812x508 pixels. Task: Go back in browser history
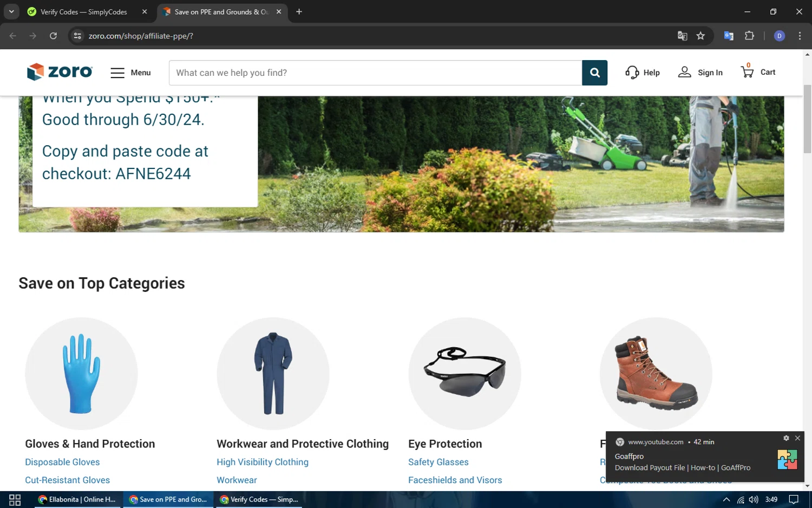[13, 36]
